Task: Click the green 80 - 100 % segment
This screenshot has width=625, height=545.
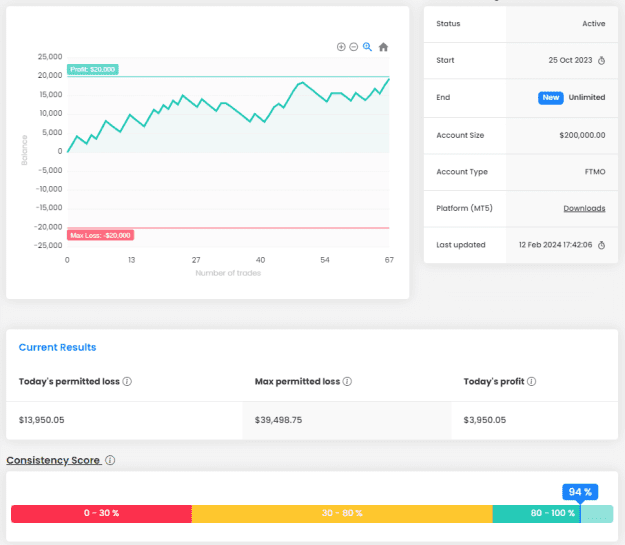Action: pos(552,514)
